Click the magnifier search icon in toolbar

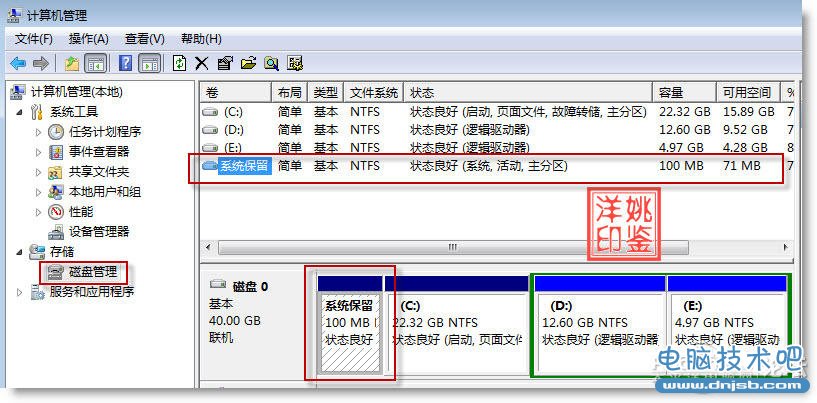point(271,64)
